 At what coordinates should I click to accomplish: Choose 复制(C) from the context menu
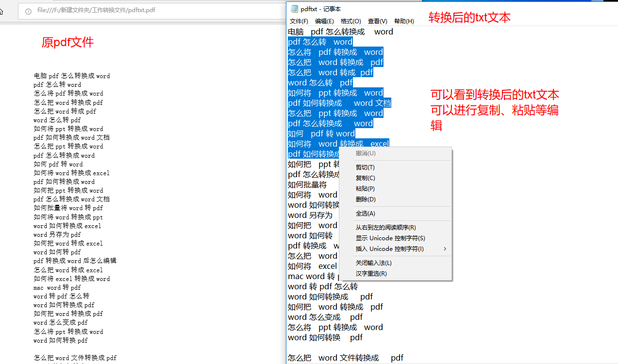[x=396, y=178]
